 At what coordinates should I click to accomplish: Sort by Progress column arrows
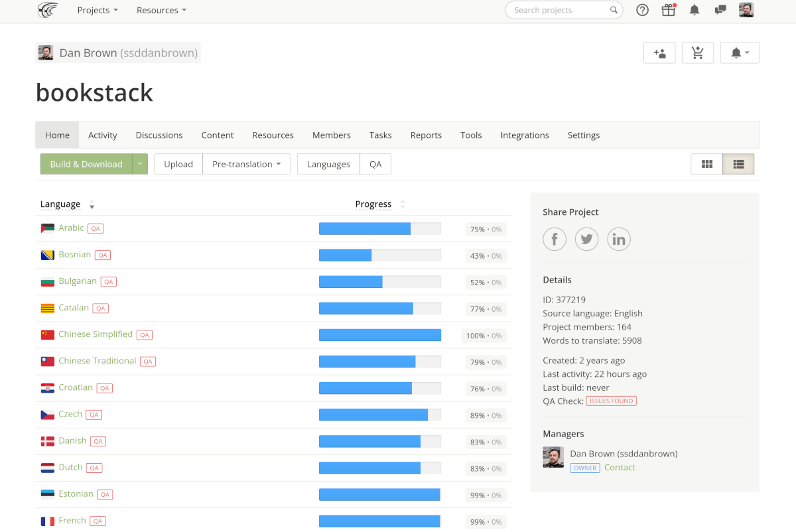pos(402,204)
